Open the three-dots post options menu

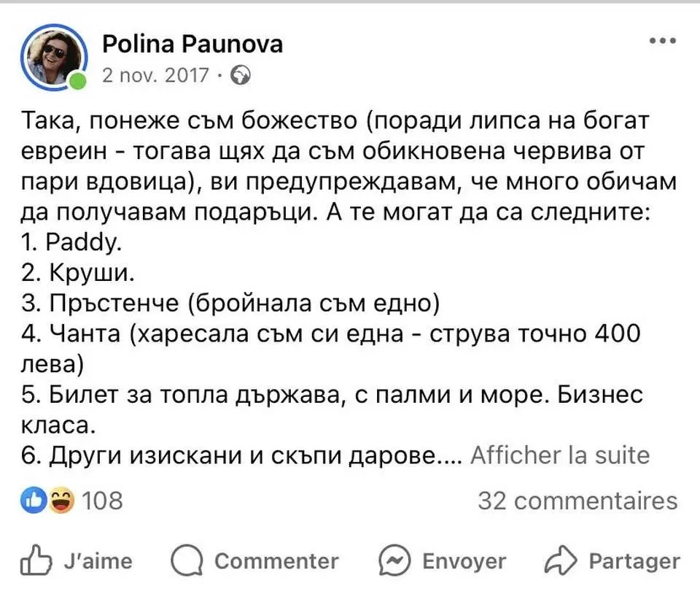point(662,41)
